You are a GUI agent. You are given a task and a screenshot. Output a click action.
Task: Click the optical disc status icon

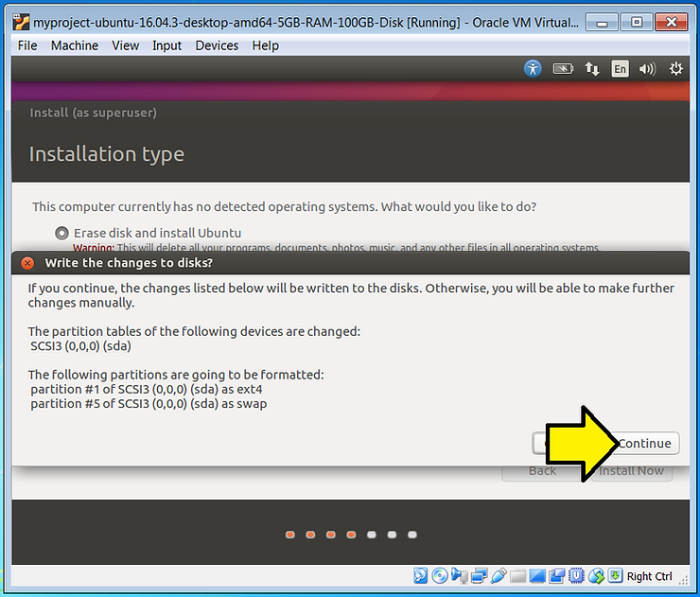(440, 576)
